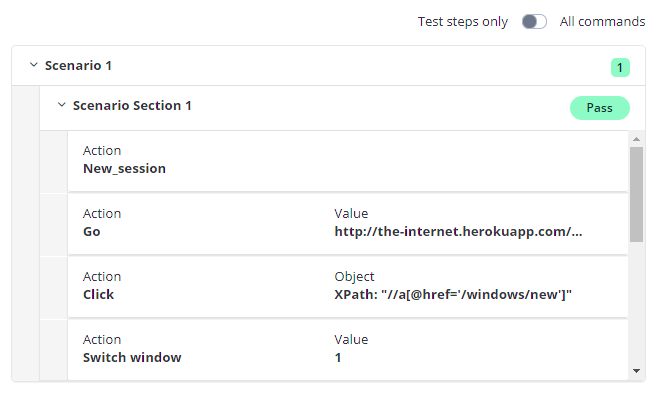Click the Switch window value 1
This screenshot has width=662, height=396.
(x=338, y=358)
